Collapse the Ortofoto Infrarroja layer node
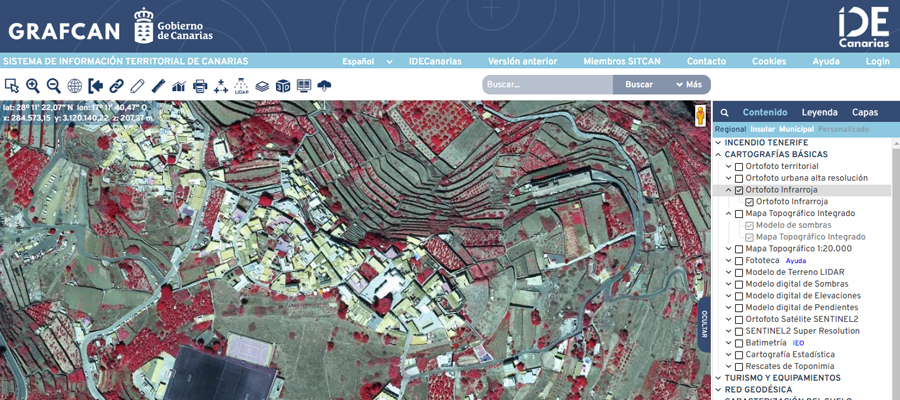Viewport: 900px width, 400px height. tap(728, 190)
